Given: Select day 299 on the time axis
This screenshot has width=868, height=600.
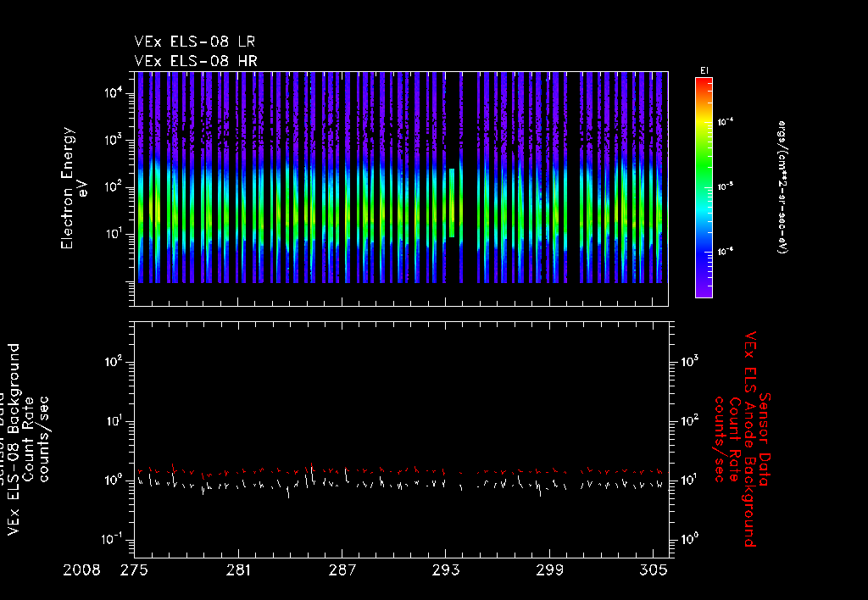Looking at the screenshot, I should pos(550,569).
